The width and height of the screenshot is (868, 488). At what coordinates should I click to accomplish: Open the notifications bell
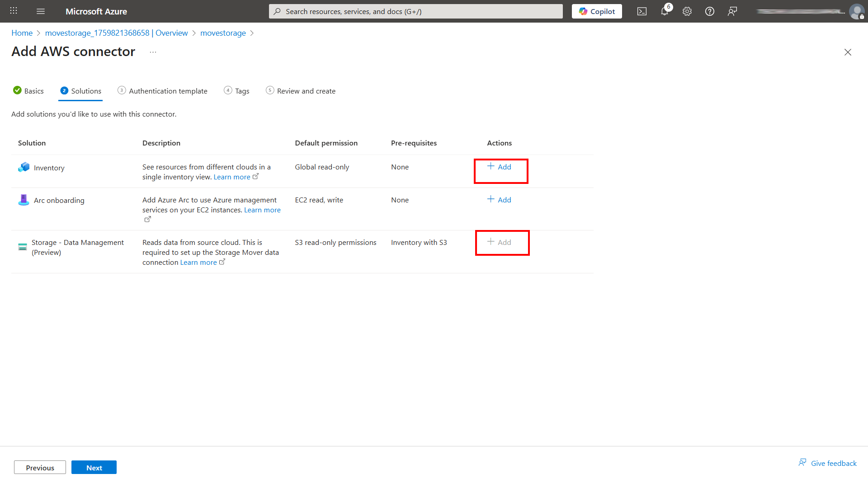click(665, 11)
